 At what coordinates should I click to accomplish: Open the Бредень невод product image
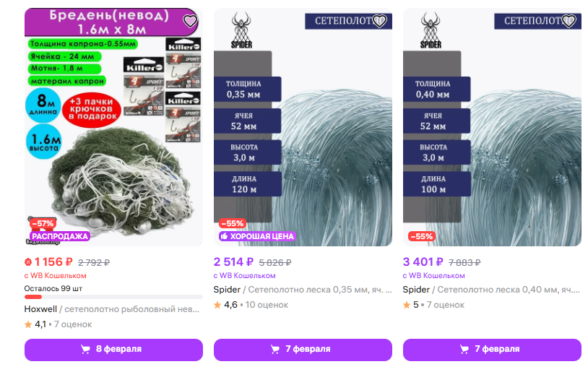(113, 127)
